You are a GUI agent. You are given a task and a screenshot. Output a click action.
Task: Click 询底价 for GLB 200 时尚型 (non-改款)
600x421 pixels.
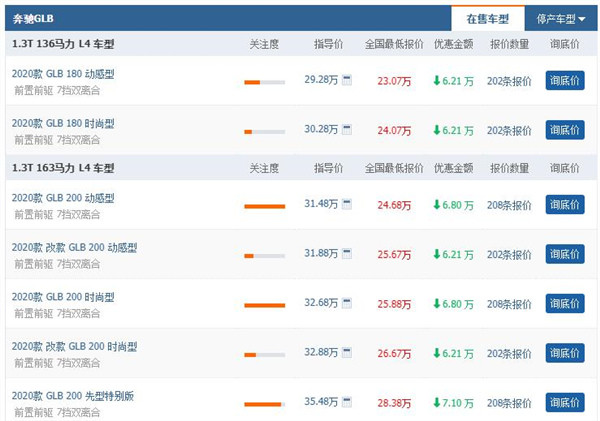point(565,304)
